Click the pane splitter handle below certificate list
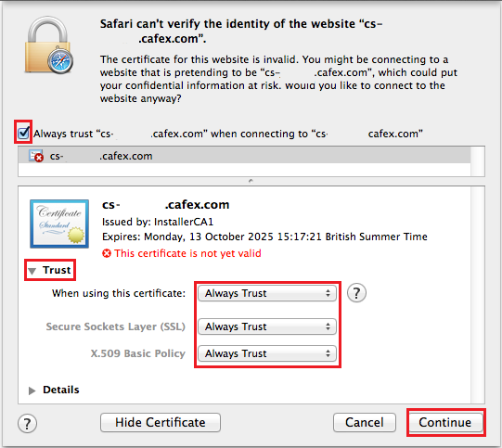This screenshot has height=448, width=502. pos(251,181)
